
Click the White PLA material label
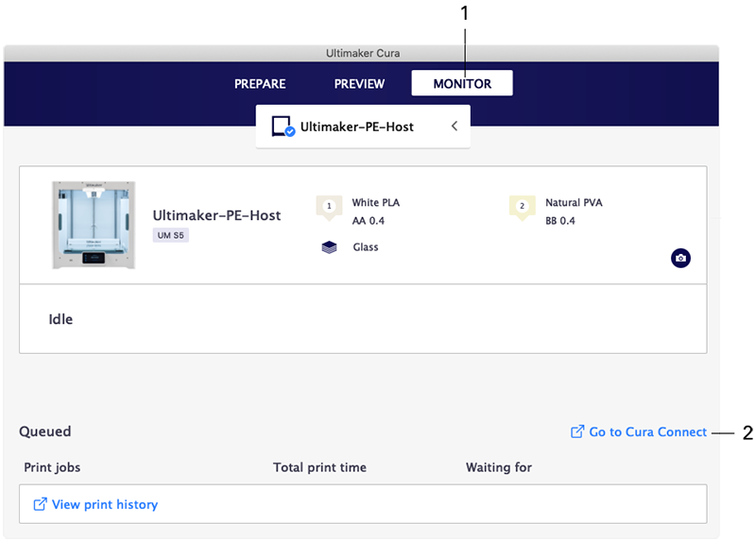[x=376, y=203]
